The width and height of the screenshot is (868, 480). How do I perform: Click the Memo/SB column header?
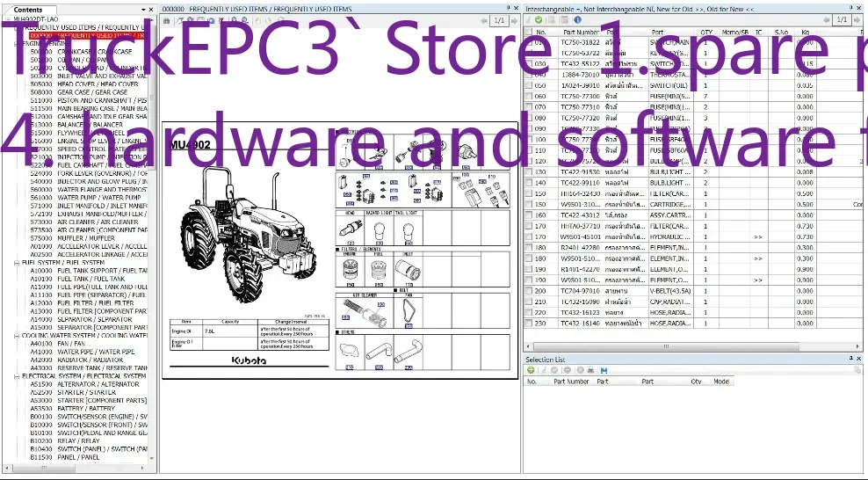click(735, 33)
